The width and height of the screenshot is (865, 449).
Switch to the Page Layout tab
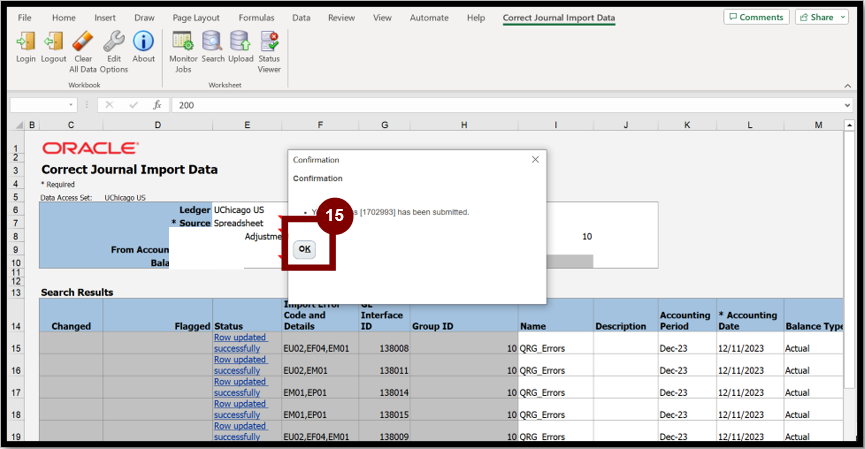click(196, 18)
